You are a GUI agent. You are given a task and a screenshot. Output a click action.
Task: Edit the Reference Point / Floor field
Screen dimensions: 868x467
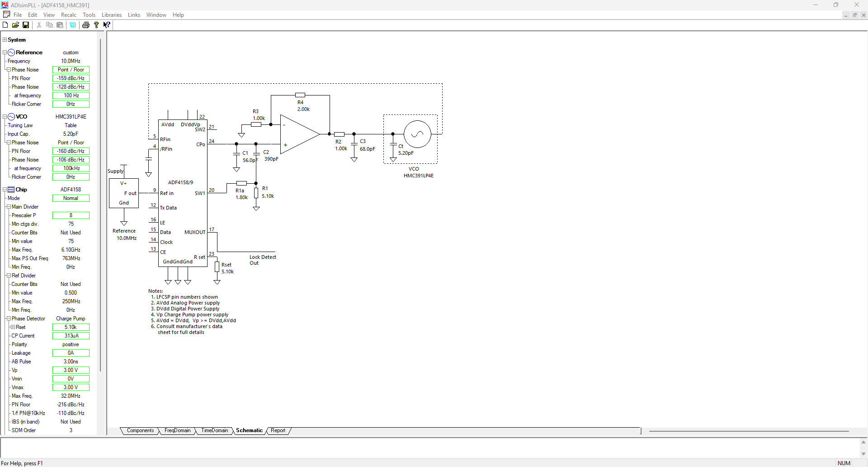click(71, 70)
